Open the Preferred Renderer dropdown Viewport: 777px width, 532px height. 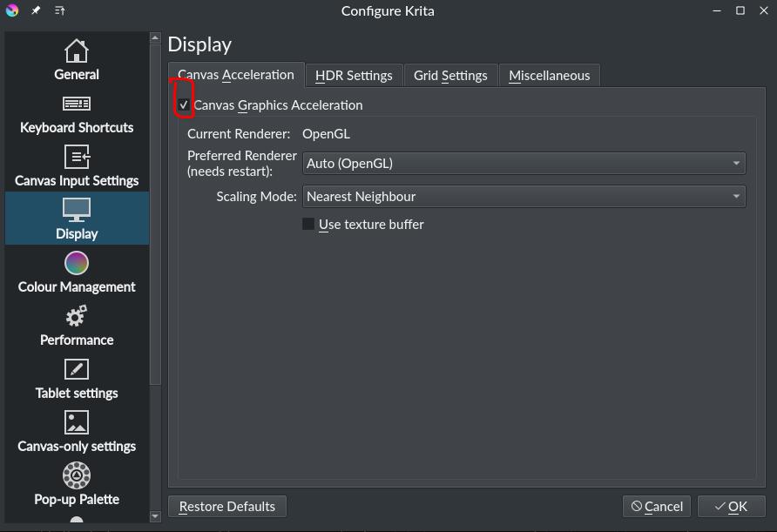tap(524, 163)
